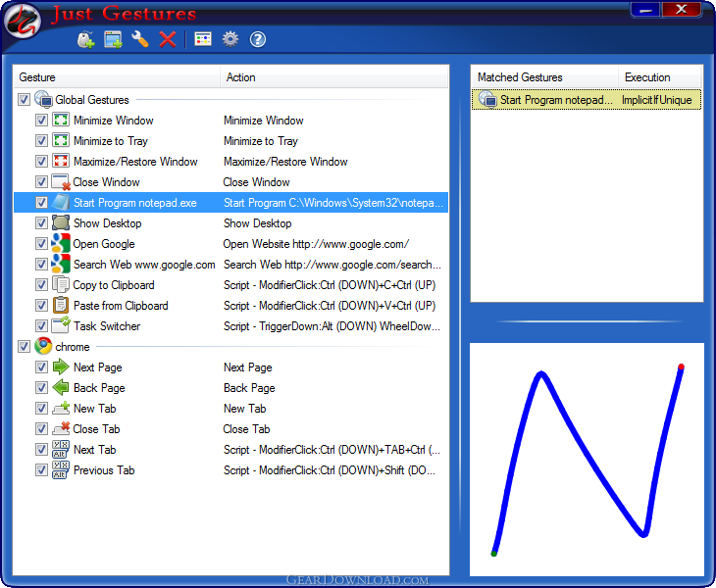Click the red X delete toolbar icon

click(x=168, y=39)
